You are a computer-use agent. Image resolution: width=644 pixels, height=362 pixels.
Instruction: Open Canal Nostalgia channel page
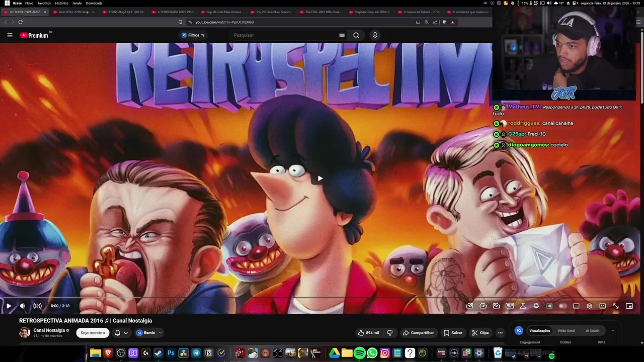tap(49, 330)
